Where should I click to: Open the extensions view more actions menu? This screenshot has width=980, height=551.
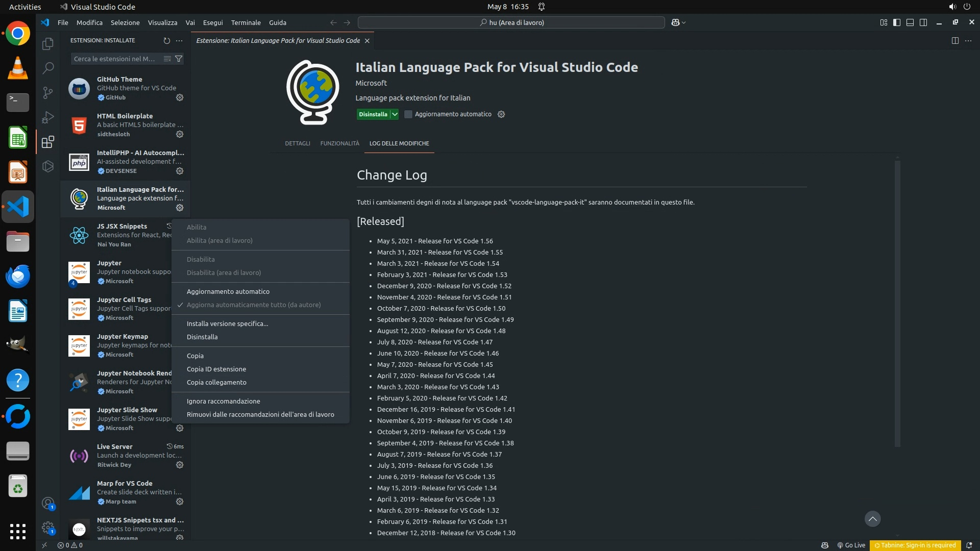(179, 41)
